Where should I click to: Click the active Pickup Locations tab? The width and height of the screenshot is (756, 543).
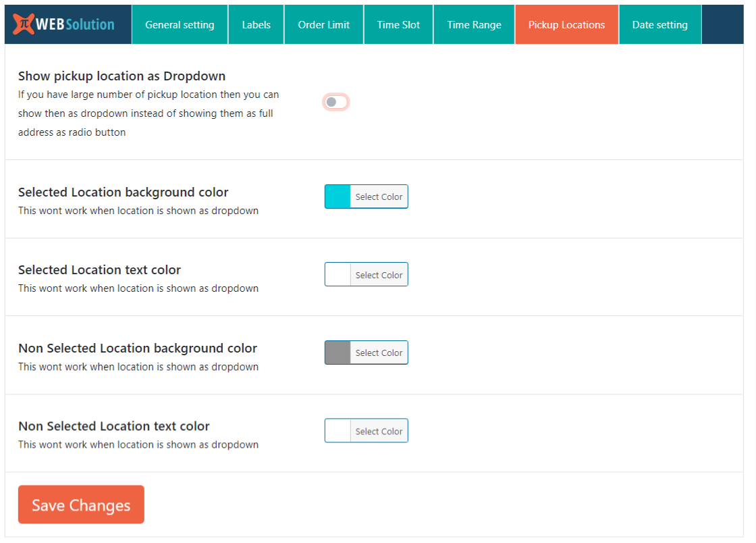pos(566,25)
